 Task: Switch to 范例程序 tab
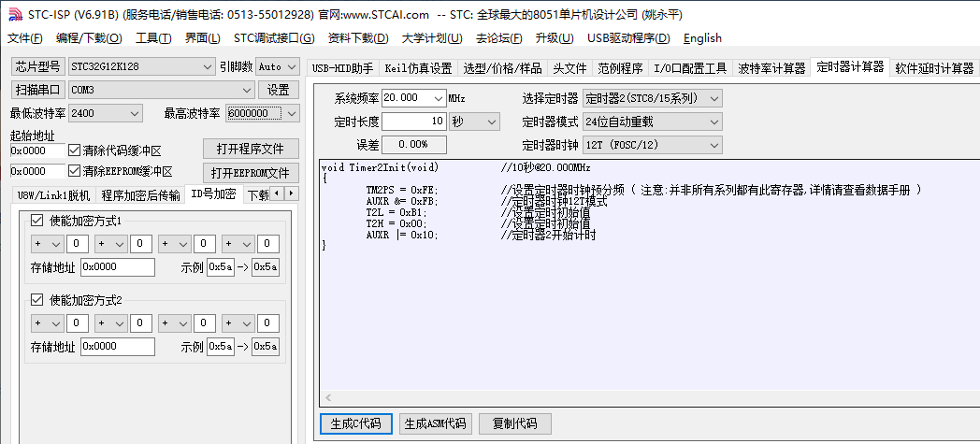619,68
